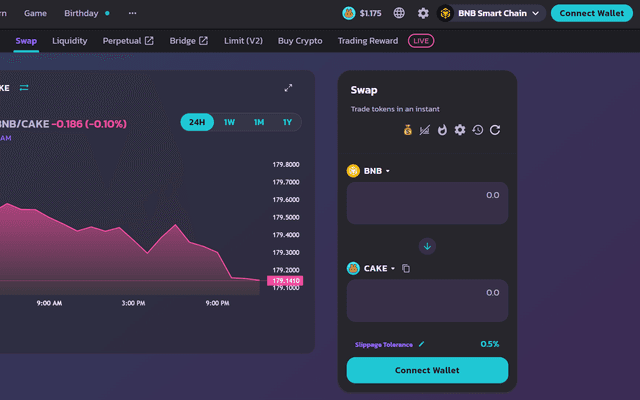Toggle chart display icon in Swap panel

(x=424, y=130)
